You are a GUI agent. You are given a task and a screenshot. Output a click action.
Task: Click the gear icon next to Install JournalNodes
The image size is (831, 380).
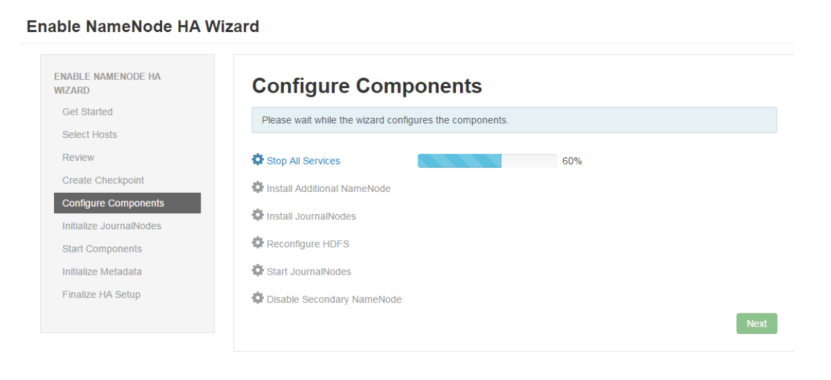pos(258,215)
